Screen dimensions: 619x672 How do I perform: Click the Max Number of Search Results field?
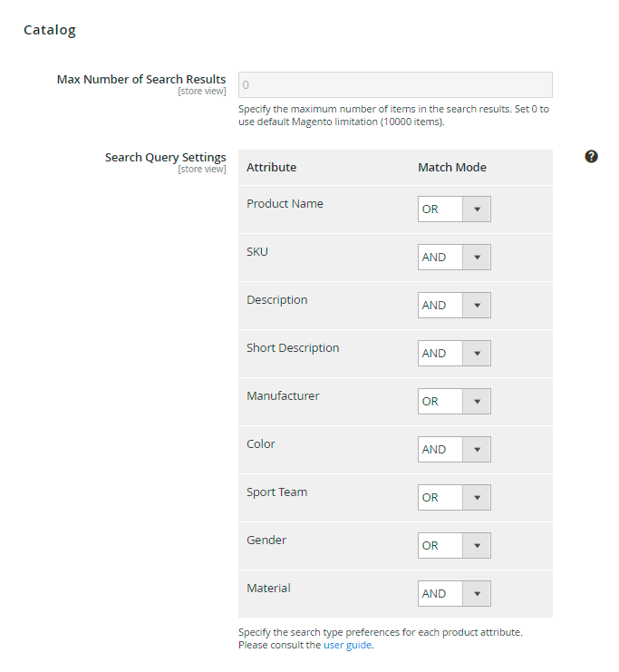tap(395, 84)
